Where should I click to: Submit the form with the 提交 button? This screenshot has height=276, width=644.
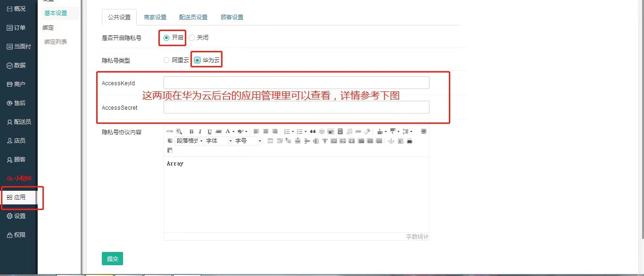[112, 259]
